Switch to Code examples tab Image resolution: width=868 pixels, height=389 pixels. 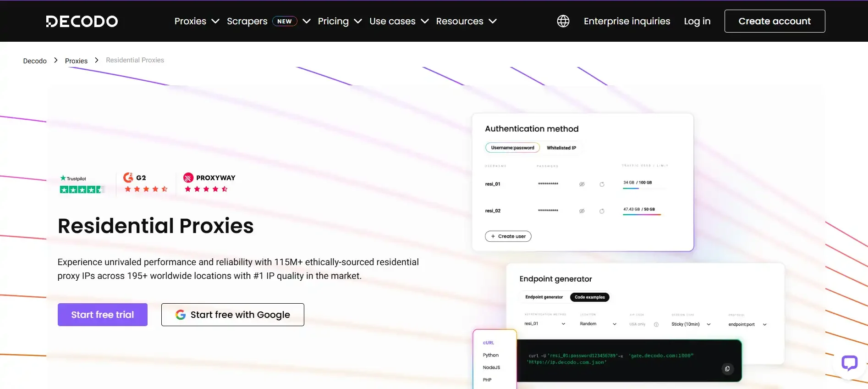[590, 297]
